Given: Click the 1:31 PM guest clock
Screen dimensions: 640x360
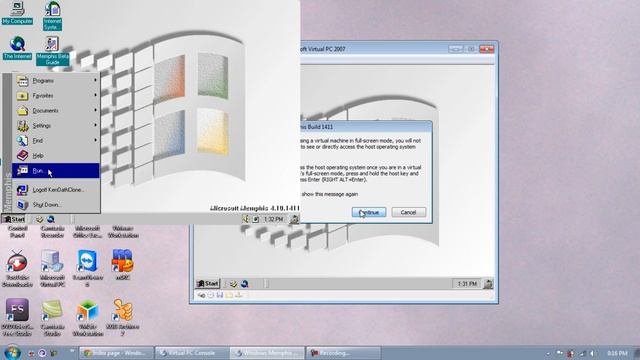Looking at the screenshot, I should click(x=467, y=284).
